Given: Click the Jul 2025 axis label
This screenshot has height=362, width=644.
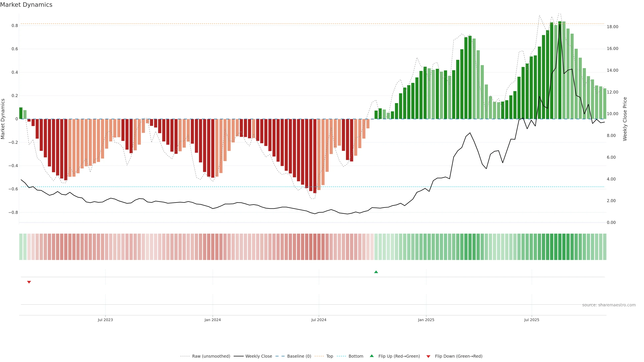Looking at the screenshot, I should (x=531, y=320).
